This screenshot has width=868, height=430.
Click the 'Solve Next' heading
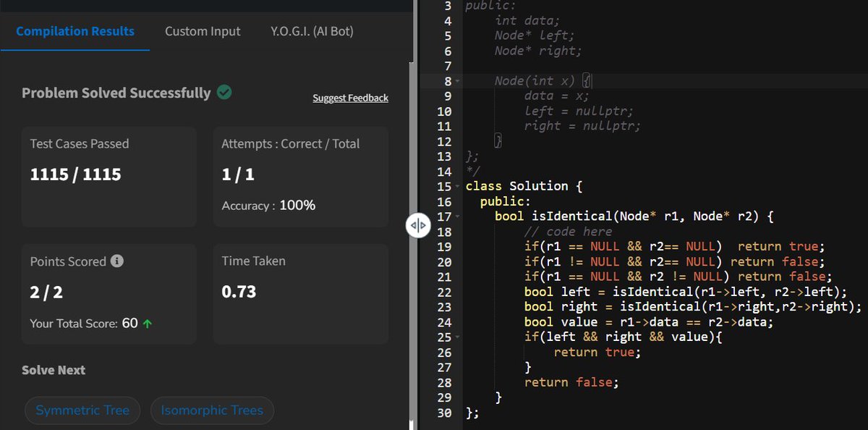pos(54,370)
